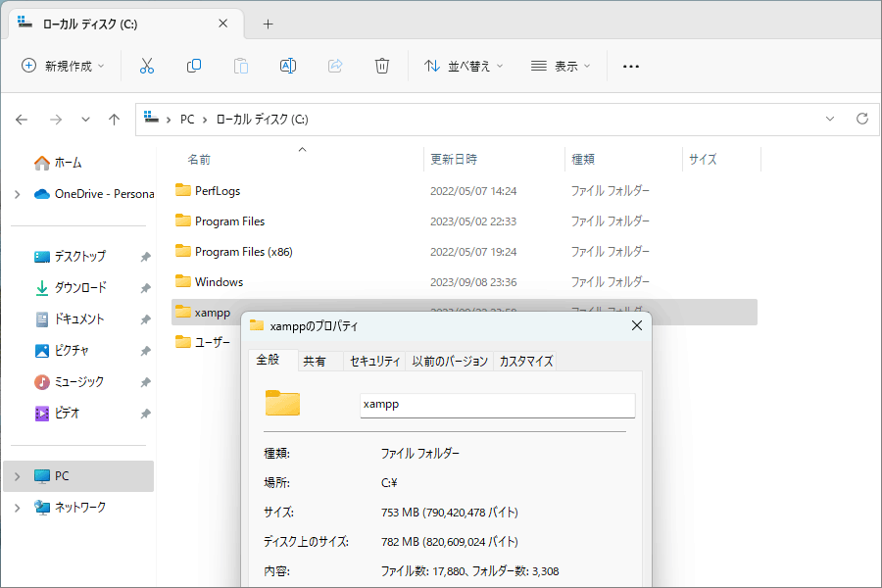Open the 表示 view dropdown

pos(561,66)
